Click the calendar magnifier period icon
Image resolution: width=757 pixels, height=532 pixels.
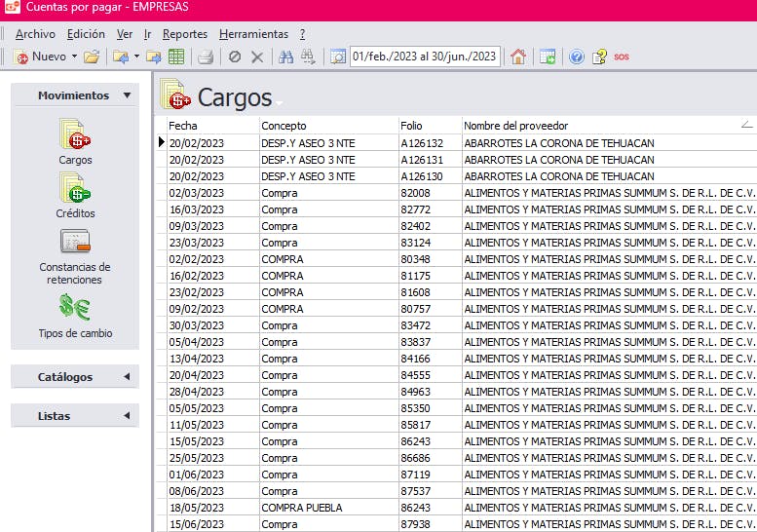(x=338, y=57)
